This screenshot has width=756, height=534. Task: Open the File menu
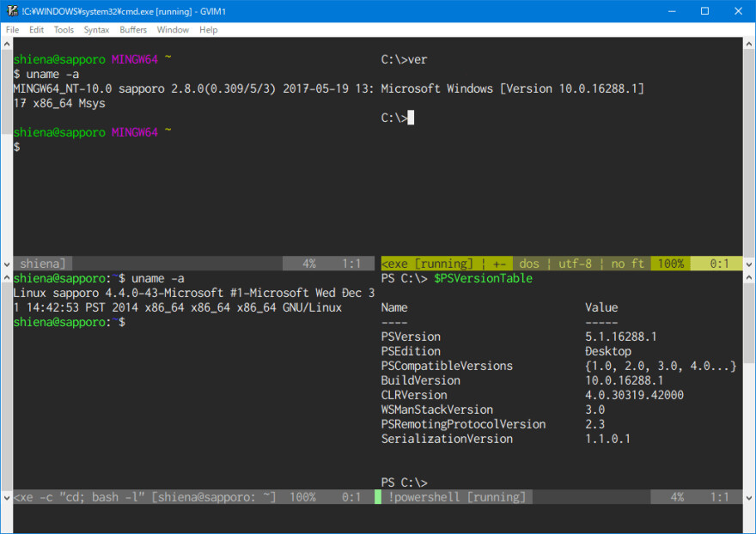tap(12, 29)
